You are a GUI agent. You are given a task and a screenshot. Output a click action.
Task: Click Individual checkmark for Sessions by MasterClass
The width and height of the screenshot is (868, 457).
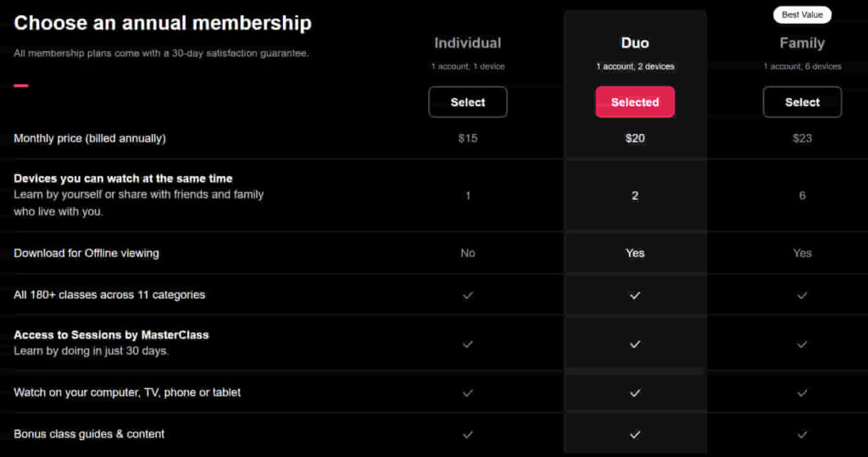coord(468,344)
